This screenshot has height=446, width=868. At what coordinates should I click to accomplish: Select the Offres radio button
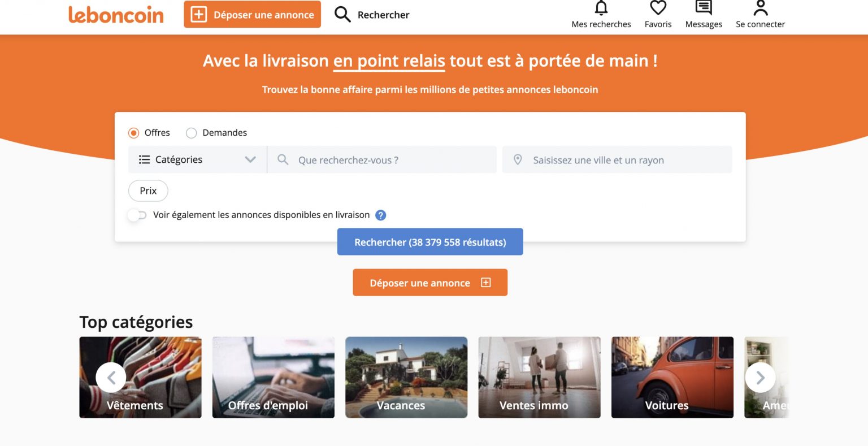coord(133,133)
